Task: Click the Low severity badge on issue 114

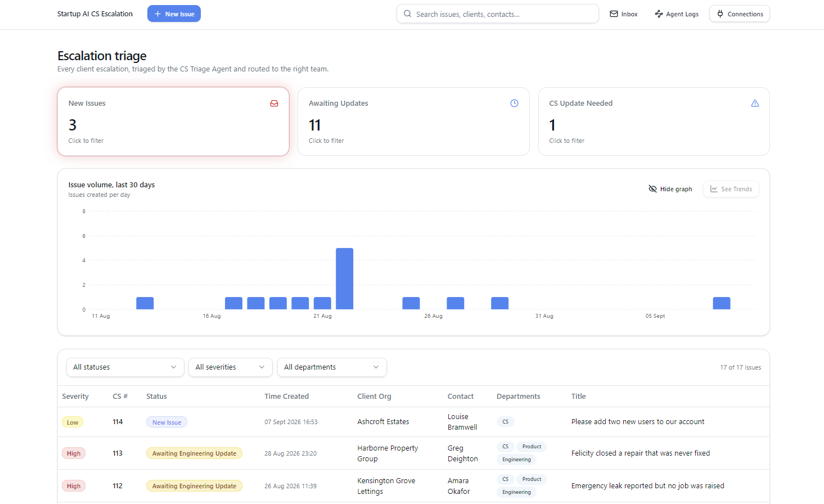Action: coord(73,422)
